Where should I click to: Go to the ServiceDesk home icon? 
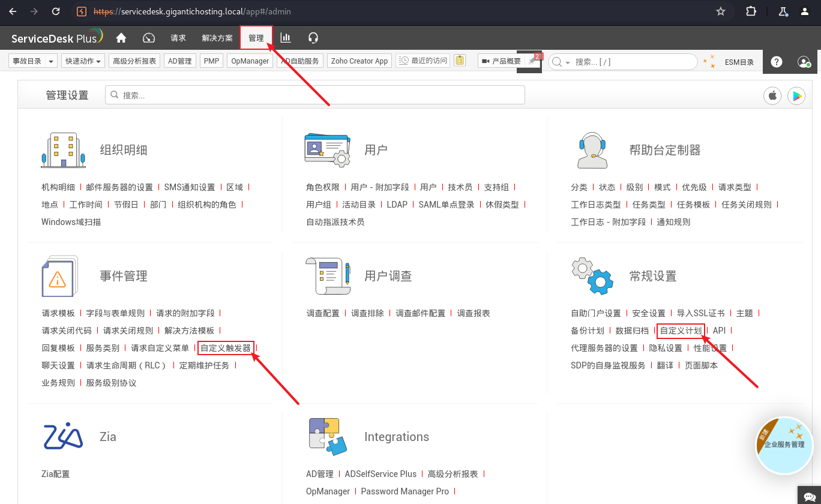(121, 38)
